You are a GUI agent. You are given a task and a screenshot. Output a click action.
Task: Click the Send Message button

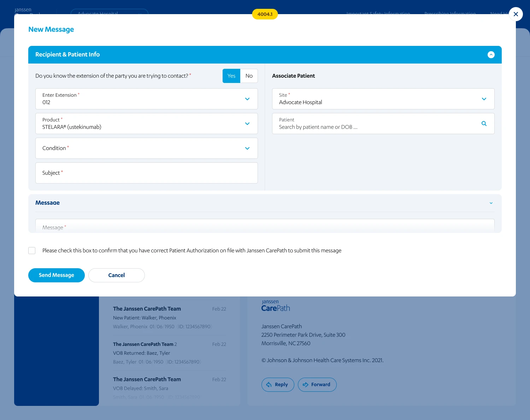[57, 275]
